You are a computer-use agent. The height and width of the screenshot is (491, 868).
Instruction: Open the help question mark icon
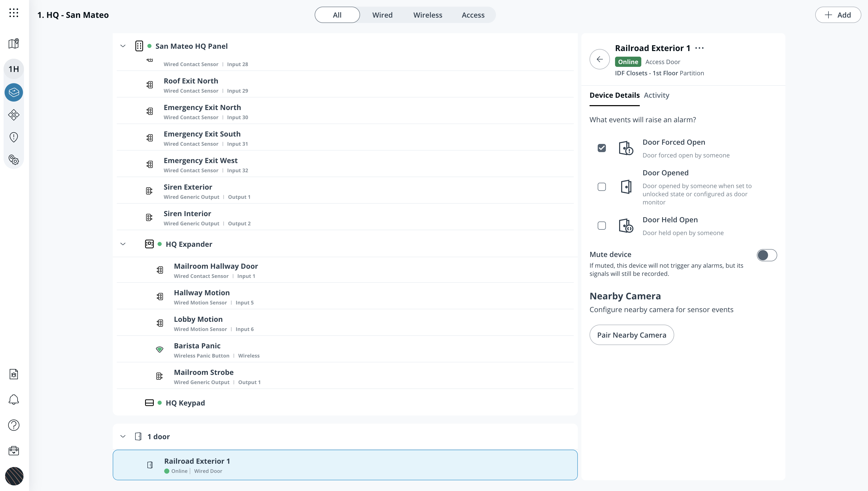coord(14,425)
